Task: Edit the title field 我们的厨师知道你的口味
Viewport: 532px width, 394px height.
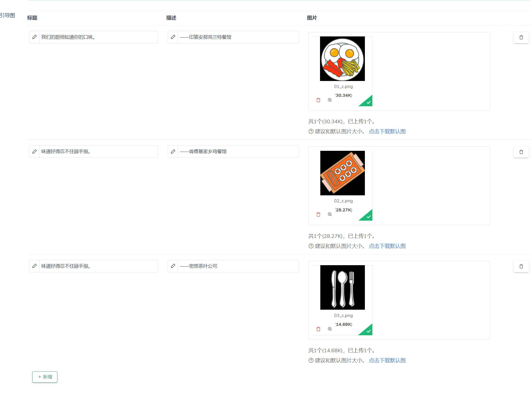Action: 99,37
